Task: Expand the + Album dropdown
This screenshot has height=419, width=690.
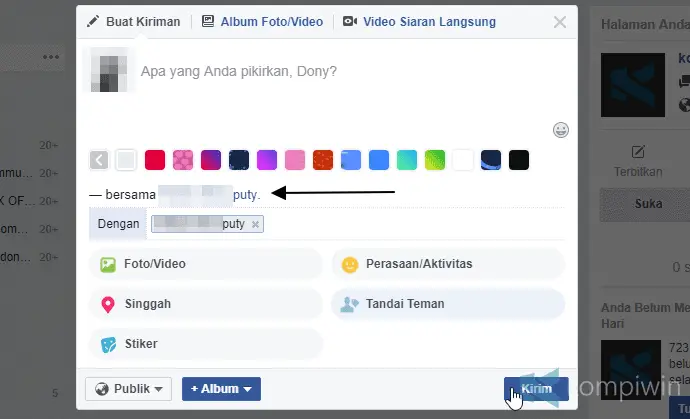Action: tap(221, 389)
